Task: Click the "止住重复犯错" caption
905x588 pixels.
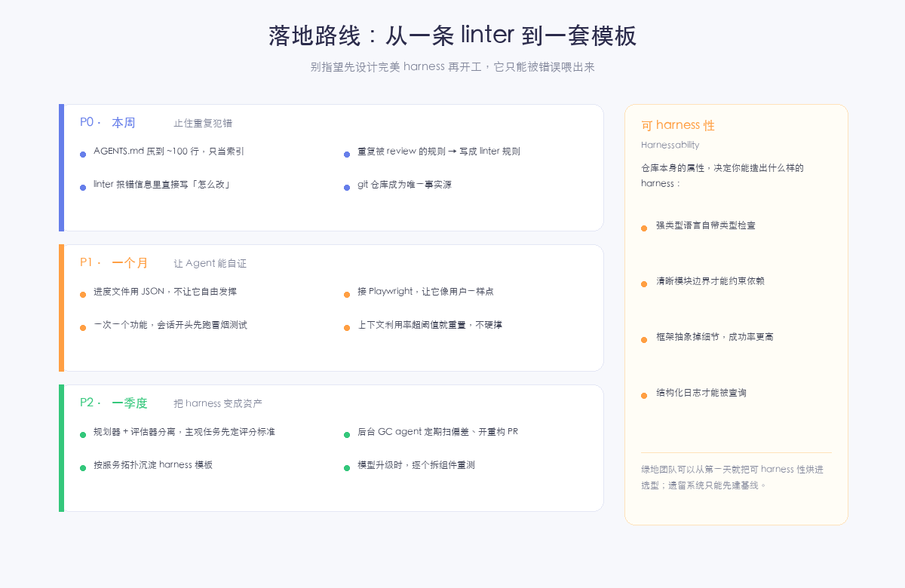Action: [x=203, y=123]
